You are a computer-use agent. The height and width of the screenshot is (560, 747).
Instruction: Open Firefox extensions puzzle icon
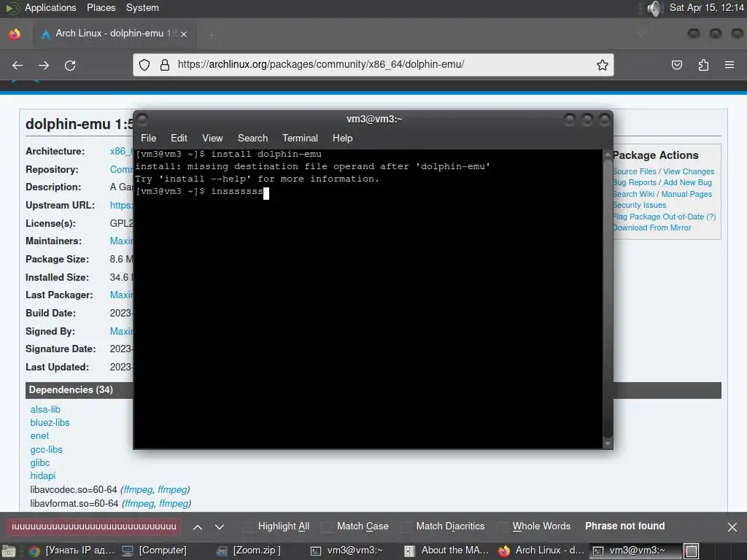703,65
